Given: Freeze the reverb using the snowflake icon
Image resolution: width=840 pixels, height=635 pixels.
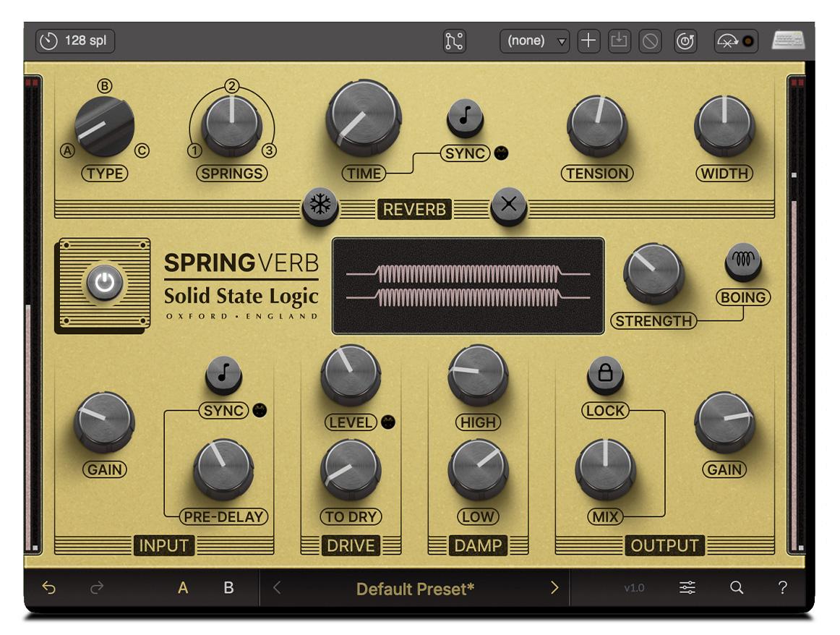Looking at the screenshot, I should click(319, 205).
